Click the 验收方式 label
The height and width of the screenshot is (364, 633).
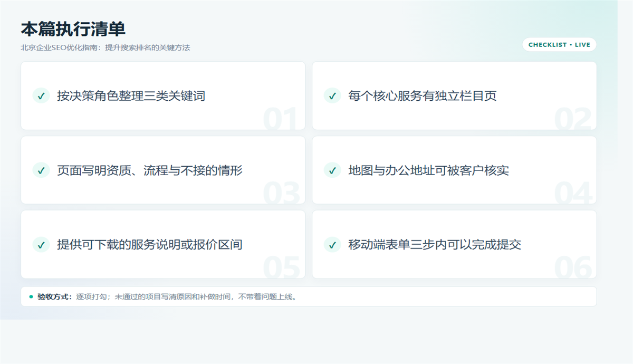[55, 296]
